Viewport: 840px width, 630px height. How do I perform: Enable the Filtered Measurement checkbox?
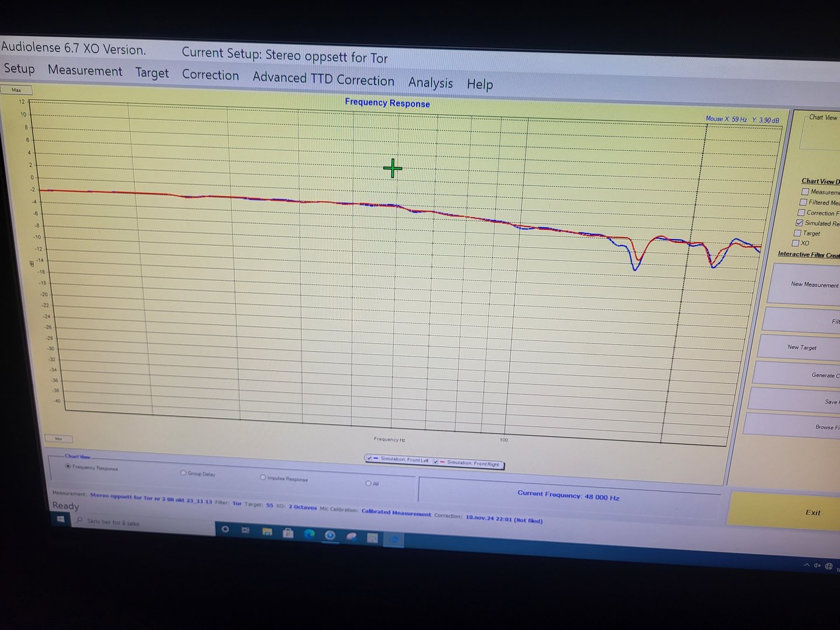[803, 202]
